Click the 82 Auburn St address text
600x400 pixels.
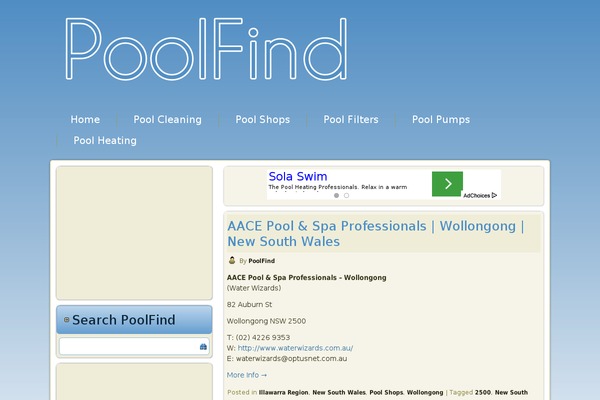249,305
